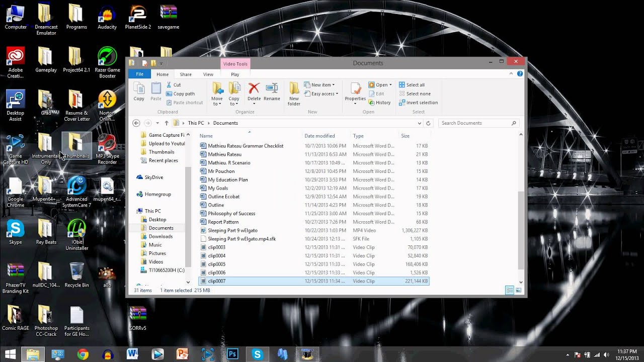Screen dimensions: 644x362
Task: Click the Refresh button beside address bar
Action: tap(429, 123)
